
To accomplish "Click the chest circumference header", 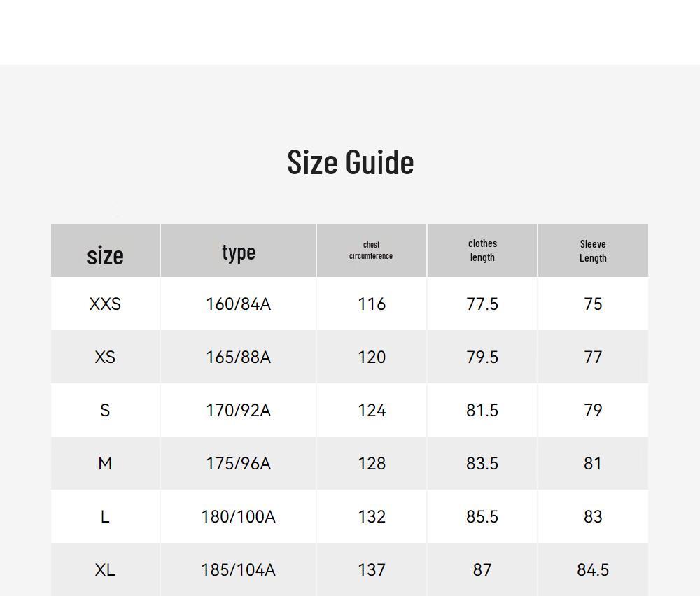I will pyautogui.click(x=371, y=250).
